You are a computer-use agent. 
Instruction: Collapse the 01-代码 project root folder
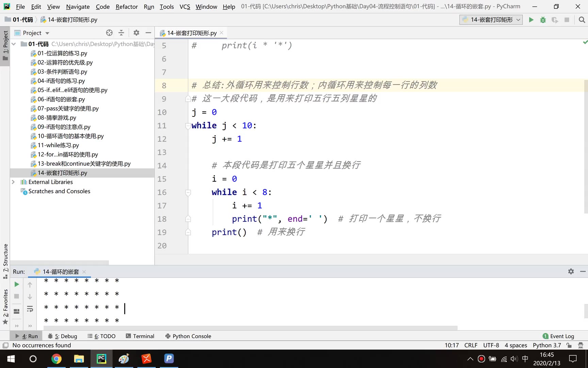point(14,44)
